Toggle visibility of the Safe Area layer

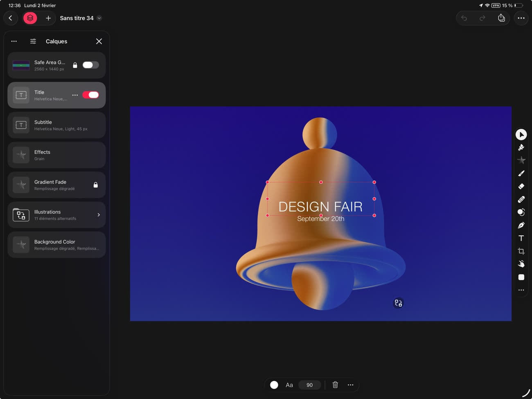(90, 65)
